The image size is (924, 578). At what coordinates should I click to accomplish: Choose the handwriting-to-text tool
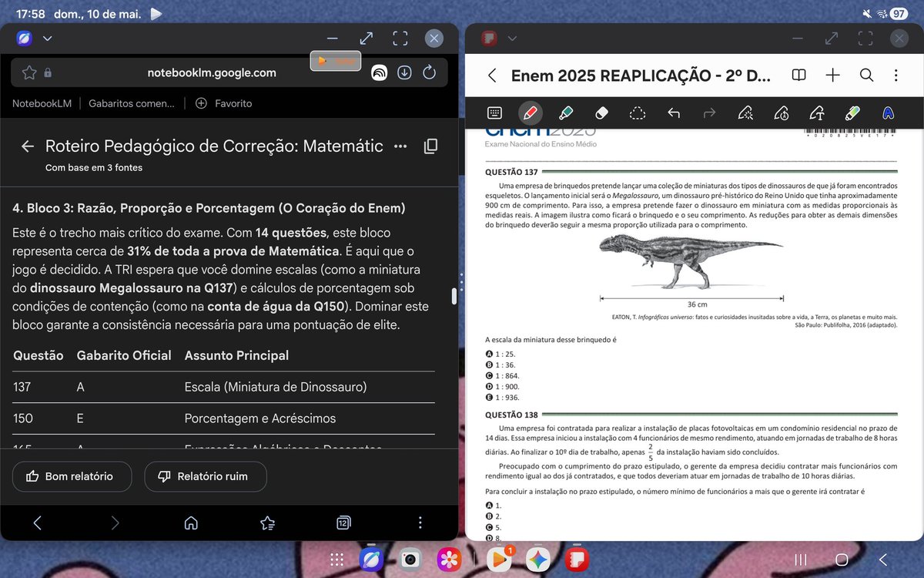[x=817, y=113]
